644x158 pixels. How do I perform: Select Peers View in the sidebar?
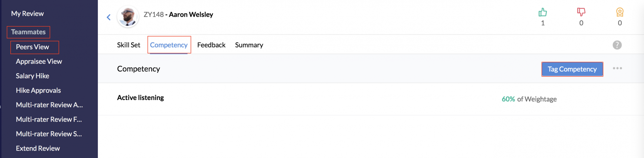(33, 47)
